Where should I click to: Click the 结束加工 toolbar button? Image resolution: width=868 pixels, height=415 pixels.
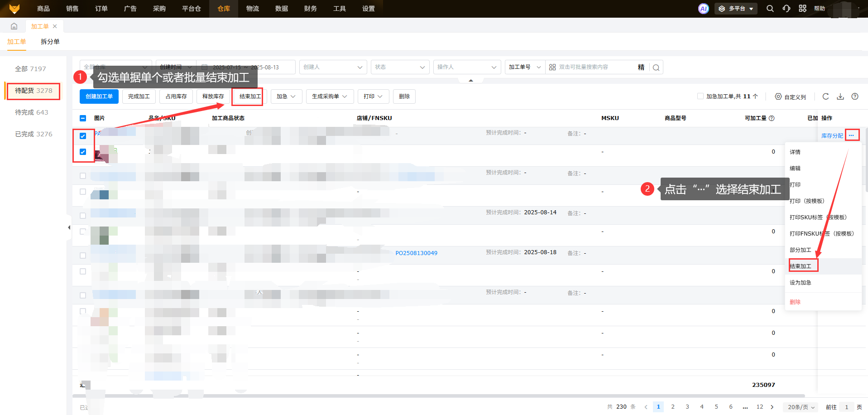pyautogui.click(x=250, y=97)
